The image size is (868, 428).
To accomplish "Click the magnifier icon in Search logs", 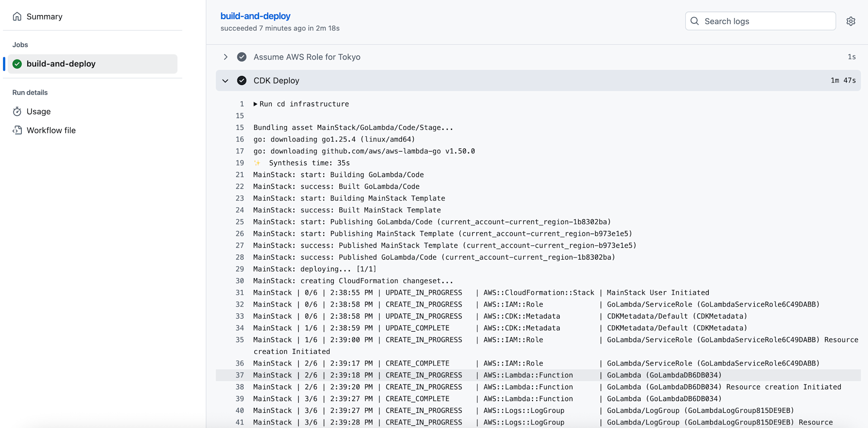I will pos(694,21).
